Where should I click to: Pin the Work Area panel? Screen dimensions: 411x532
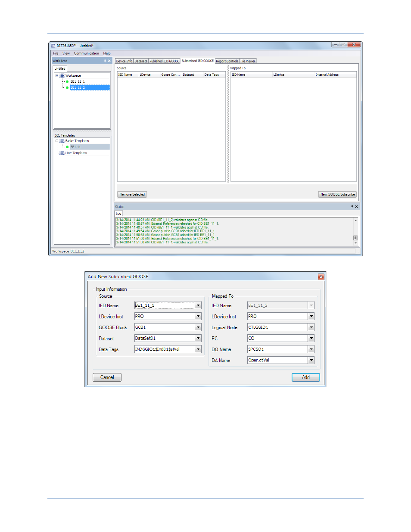[105, 61]
